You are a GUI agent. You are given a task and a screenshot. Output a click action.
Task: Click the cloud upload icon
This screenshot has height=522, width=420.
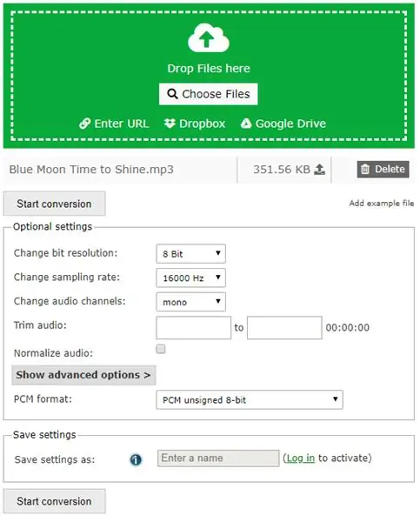pos(209,37)
